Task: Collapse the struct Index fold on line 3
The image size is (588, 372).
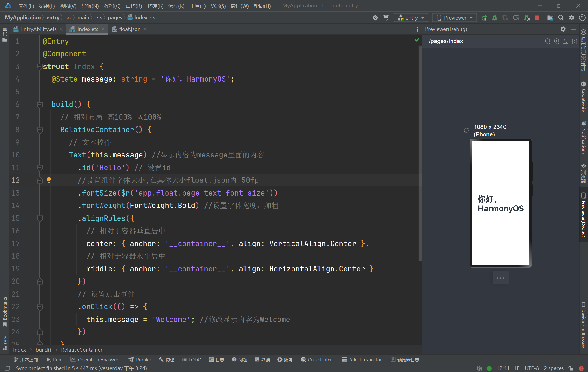Action: [40, 67]
